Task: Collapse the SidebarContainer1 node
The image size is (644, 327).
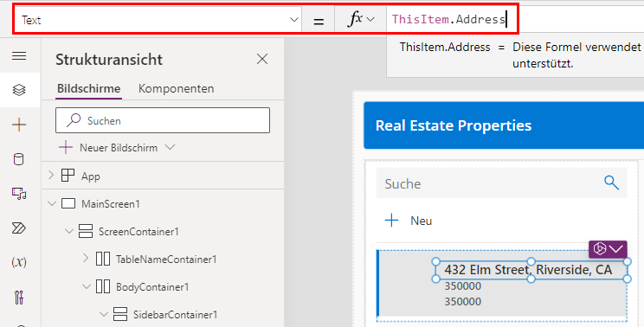Action: [104, 315]
